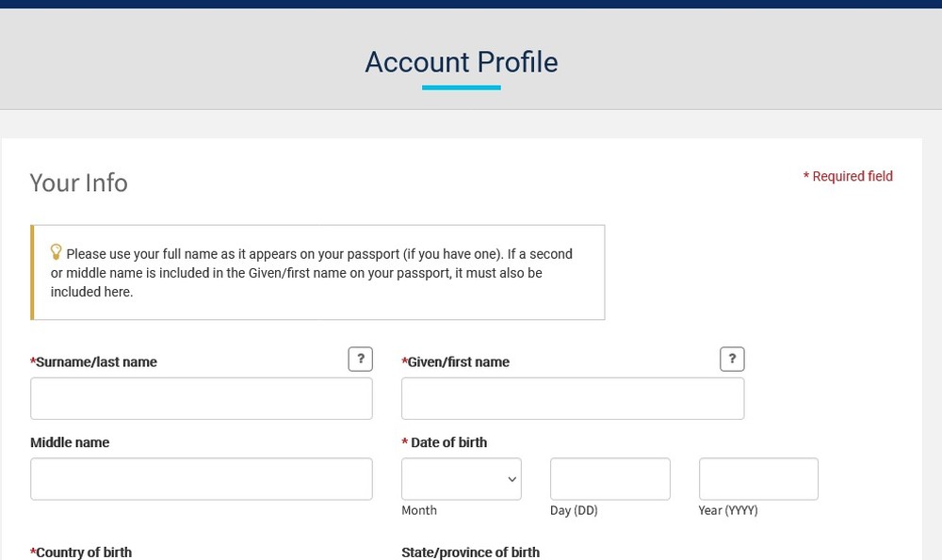Select the Year (YYYY) input box
The image size is (942, 560).
coord(758,479)
